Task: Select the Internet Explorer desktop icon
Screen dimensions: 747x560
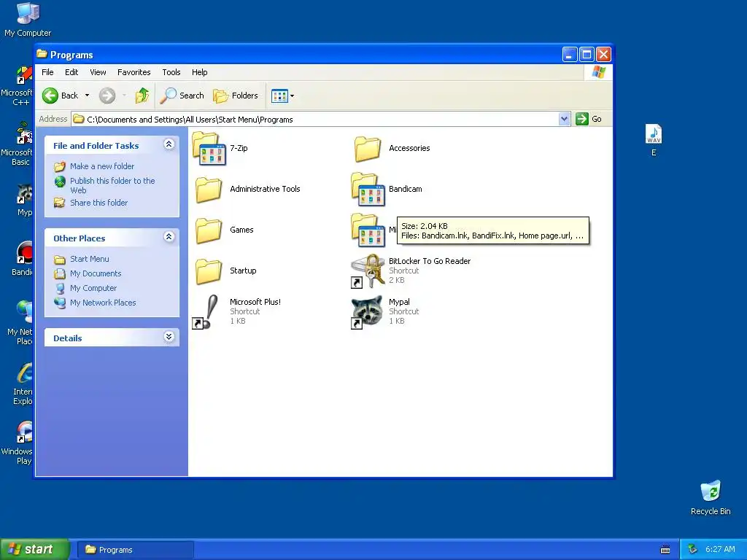Action: (24, 373)
